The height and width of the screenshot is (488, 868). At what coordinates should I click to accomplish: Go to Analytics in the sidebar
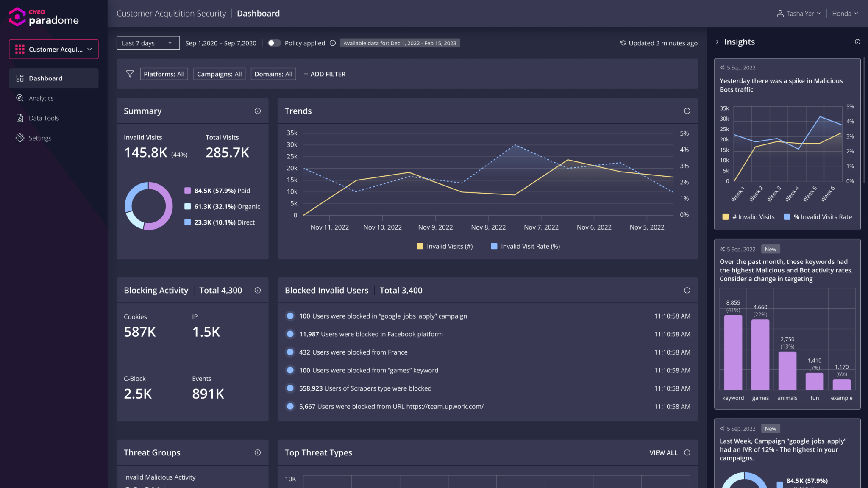(41, 98)
